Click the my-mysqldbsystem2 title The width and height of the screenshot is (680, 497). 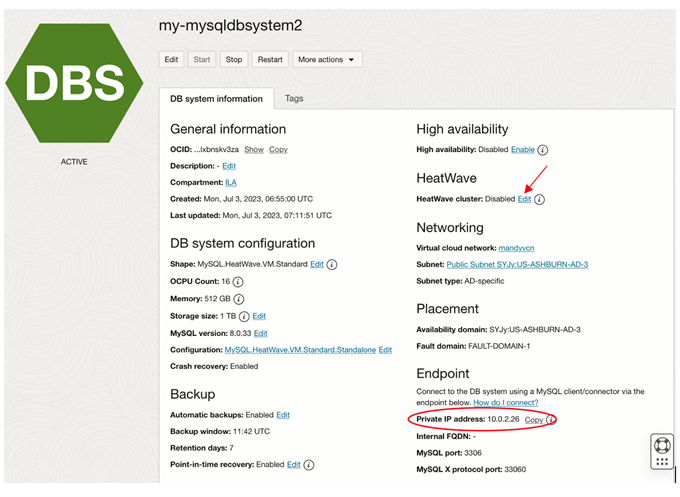(x=230, y=26)
